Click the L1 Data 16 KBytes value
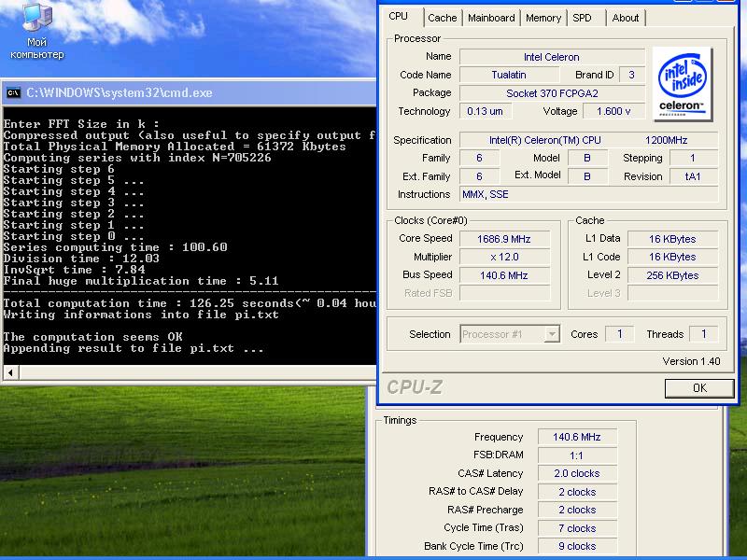The height and width of the screenshot is (560, 747). coord(672,239)
